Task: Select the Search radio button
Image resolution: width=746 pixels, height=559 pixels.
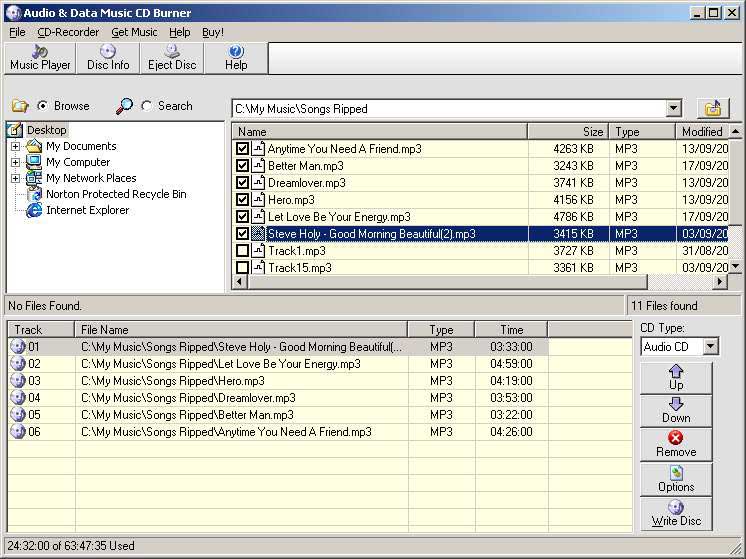Action: (x=147, y=106)
